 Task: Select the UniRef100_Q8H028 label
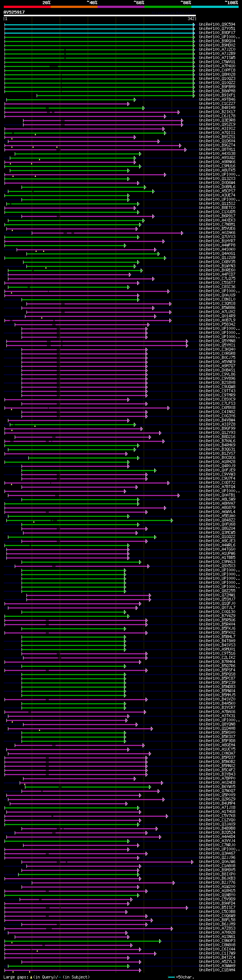click(x=217, y=75)
